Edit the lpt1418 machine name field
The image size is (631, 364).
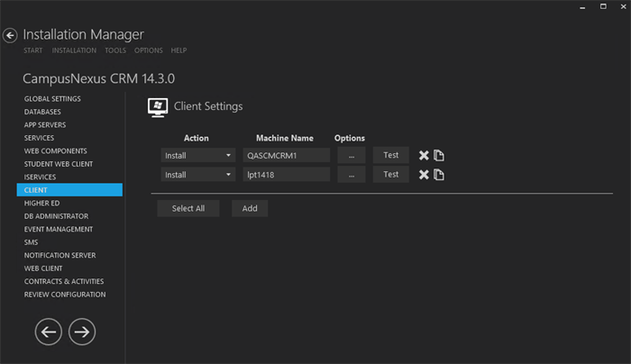tap(287, 175)
